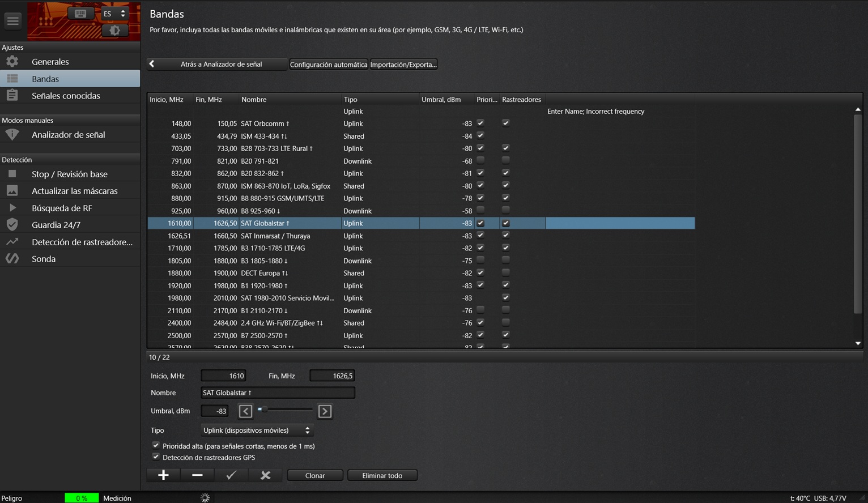Click Configuración automática button
Image resolution: width=868 pixels, height=503 pixels.
point(329,64)
